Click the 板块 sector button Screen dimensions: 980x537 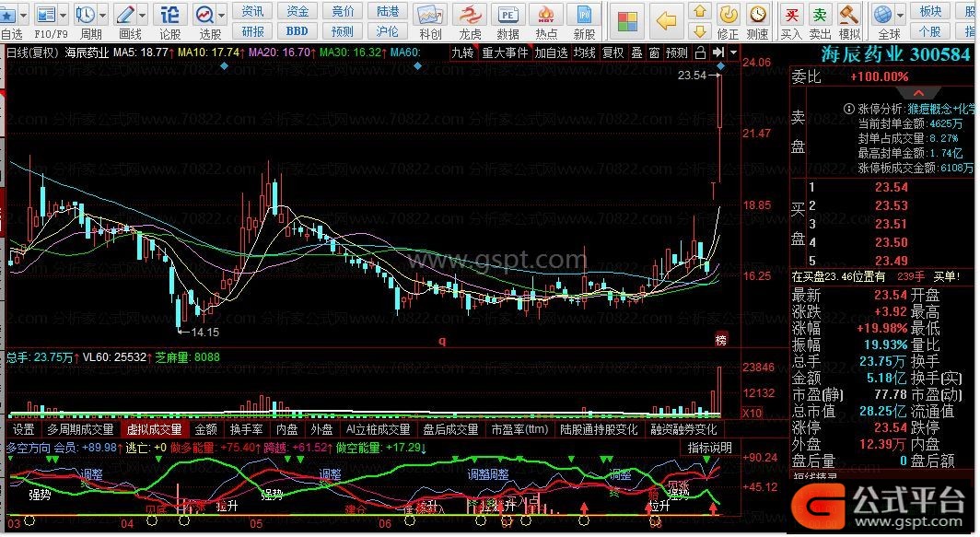[x=930, y=11]
